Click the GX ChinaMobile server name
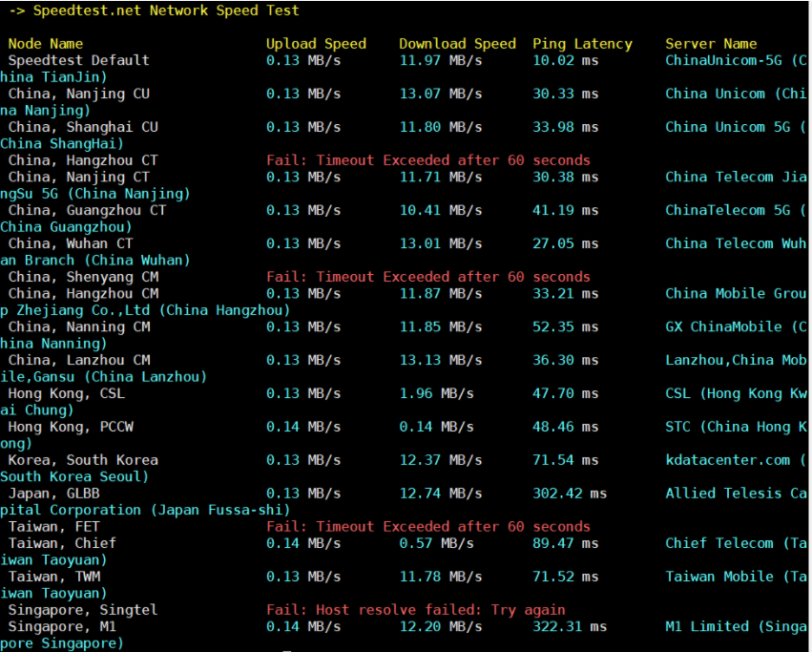The width and height of the screenshot is (812, 652). point(723,326)
